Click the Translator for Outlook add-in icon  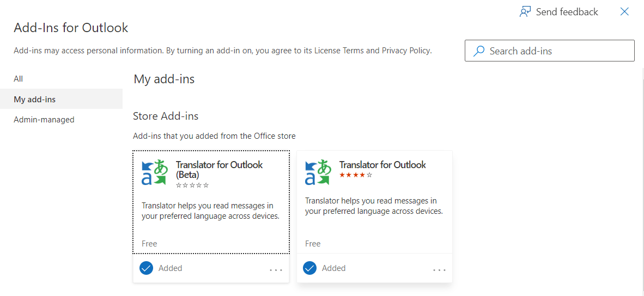[318, 172]
